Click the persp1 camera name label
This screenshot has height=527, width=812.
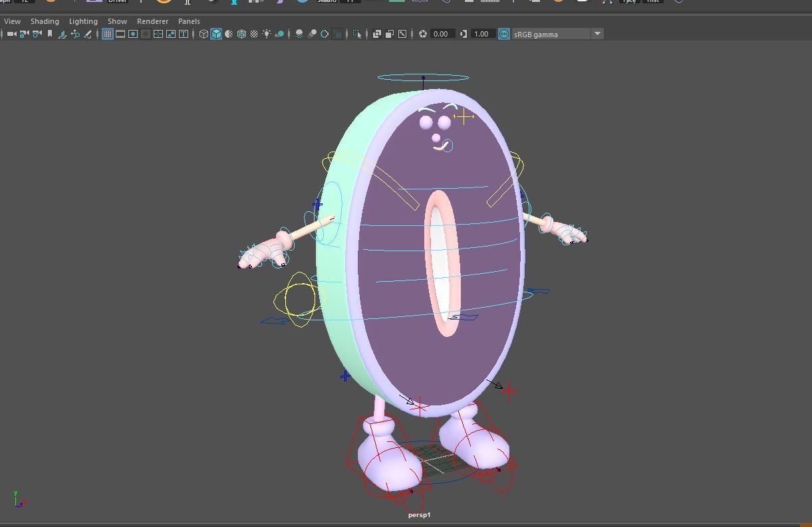pyautogui.click(x=420, y=515)
